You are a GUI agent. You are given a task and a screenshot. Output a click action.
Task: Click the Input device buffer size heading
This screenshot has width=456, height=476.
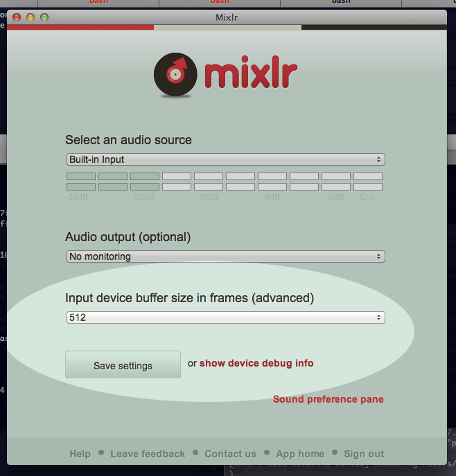tap(189, 298)
